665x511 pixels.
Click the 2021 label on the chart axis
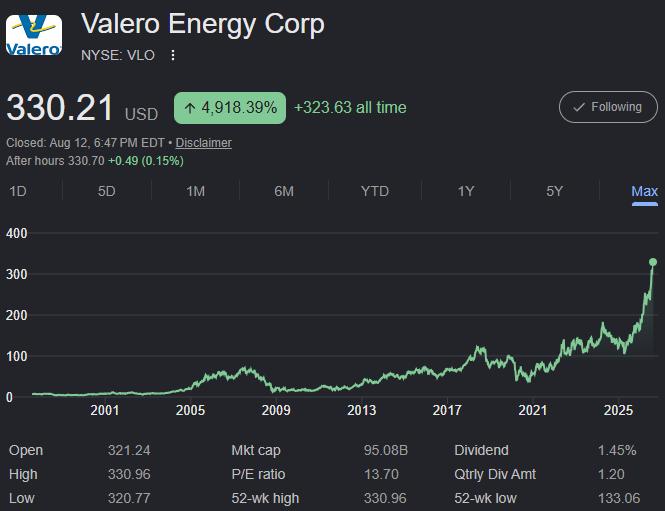[x=532, y=410]
